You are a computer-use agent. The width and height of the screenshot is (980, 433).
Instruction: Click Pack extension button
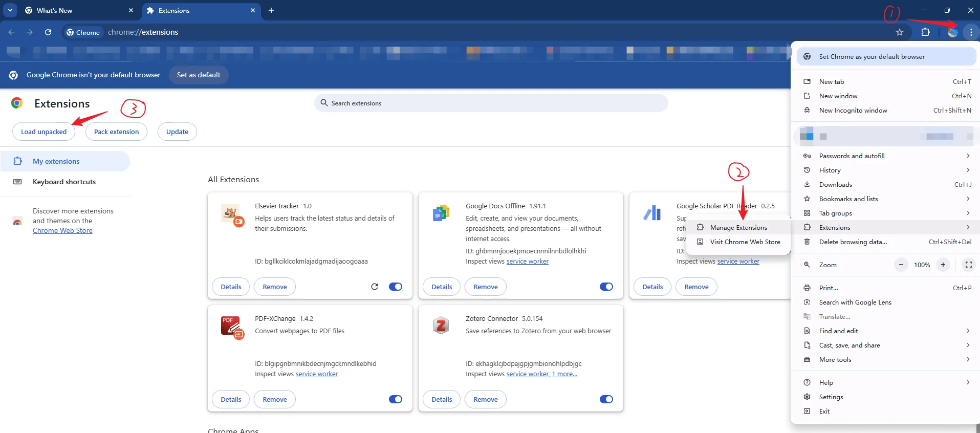point(116,132)
